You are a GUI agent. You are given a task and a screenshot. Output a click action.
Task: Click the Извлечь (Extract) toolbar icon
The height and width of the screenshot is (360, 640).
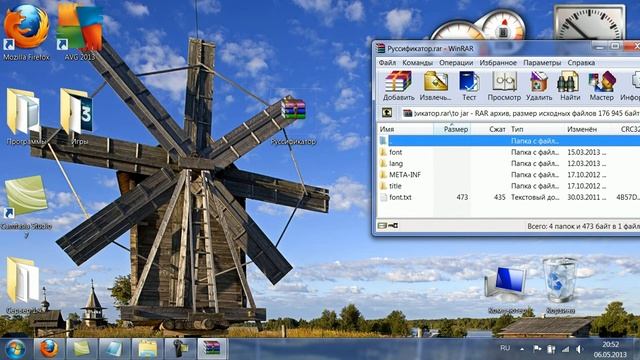tap(436, 86)
